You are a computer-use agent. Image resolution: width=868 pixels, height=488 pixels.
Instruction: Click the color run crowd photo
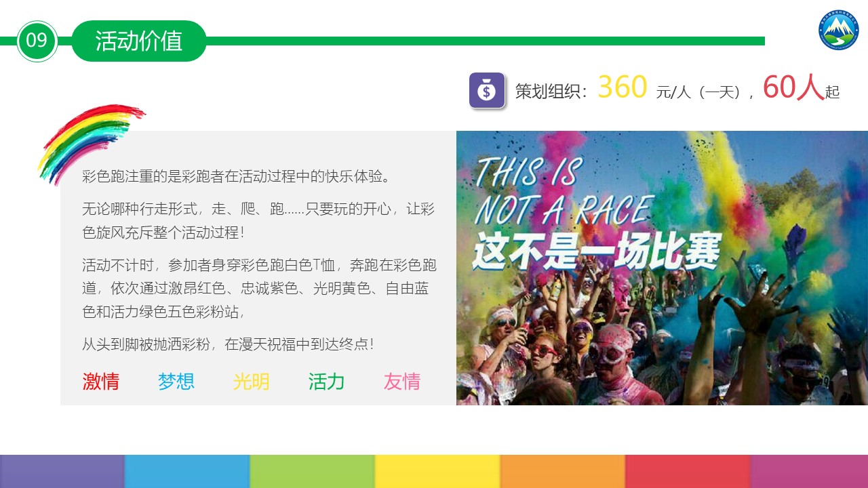coord(662,268)
